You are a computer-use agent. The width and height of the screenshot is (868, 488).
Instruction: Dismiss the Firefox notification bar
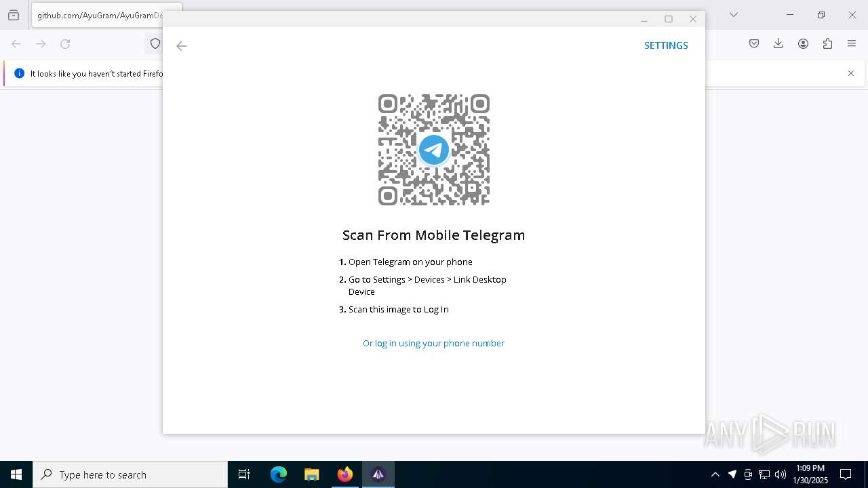[x=851, y=73]
